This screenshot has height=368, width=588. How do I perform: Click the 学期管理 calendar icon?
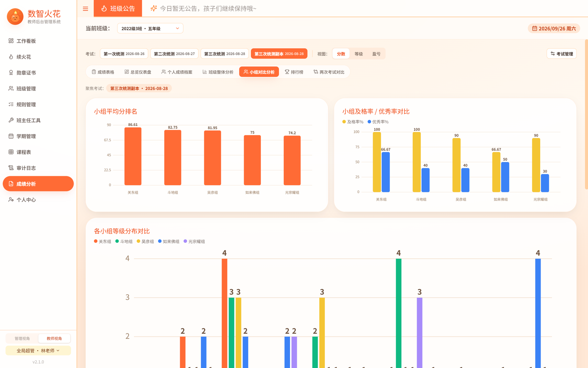(11, 136)
